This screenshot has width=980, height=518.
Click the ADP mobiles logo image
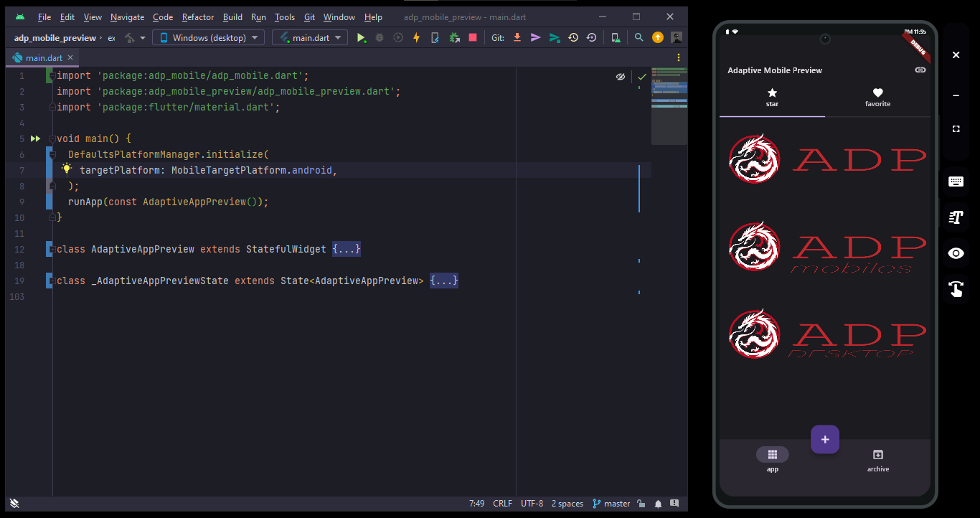click(x=826, y=247)
